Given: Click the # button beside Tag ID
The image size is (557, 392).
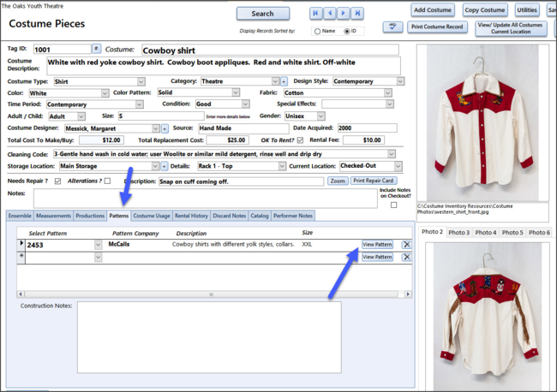Looking at the screenshot, I should (x=96, y=50).
